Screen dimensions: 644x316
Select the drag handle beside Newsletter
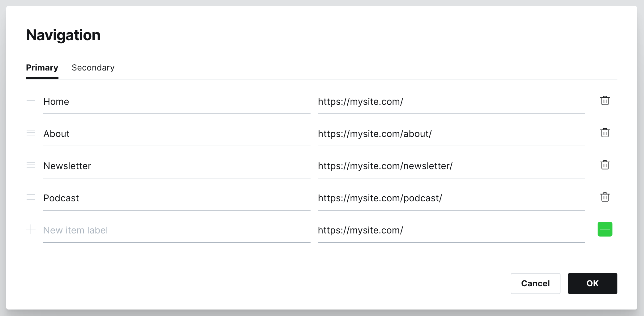tap(31, 165)
